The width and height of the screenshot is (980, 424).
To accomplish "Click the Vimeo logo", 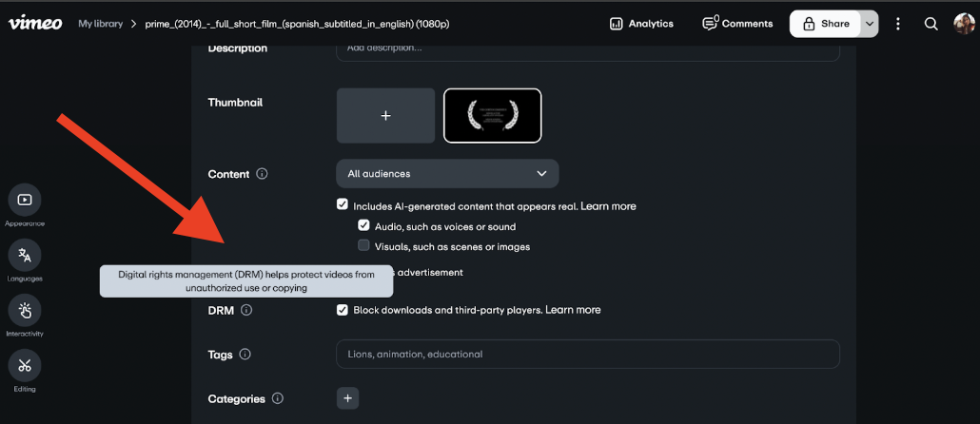I will [35, 23].
